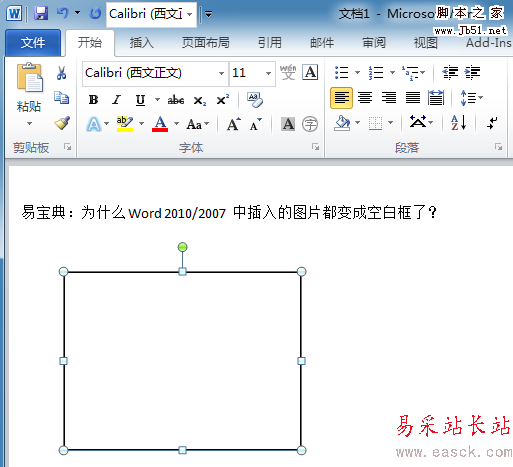Open font color dropdown arrow

tap(176, 124)
